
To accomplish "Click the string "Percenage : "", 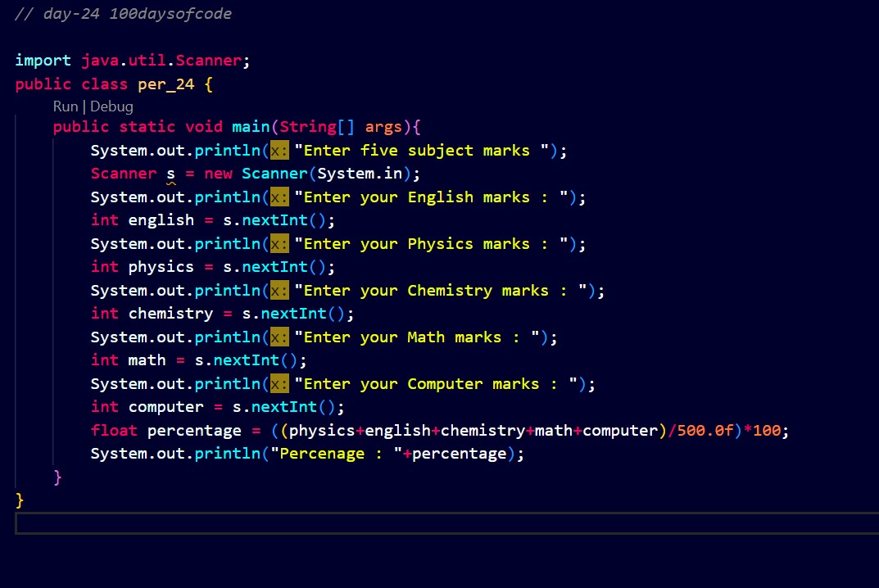I will (x=337, y=454).
